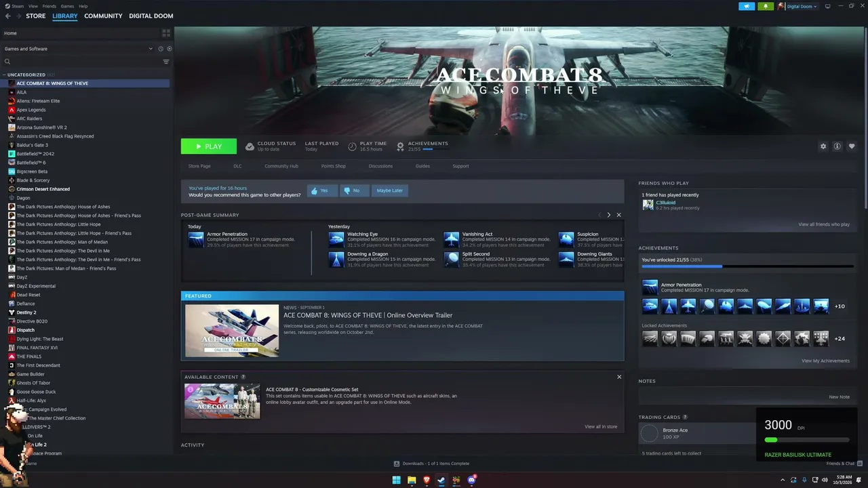868x488 pixels.
Task: Open the Watching Eye achievement icon
Action: [336, 239]
